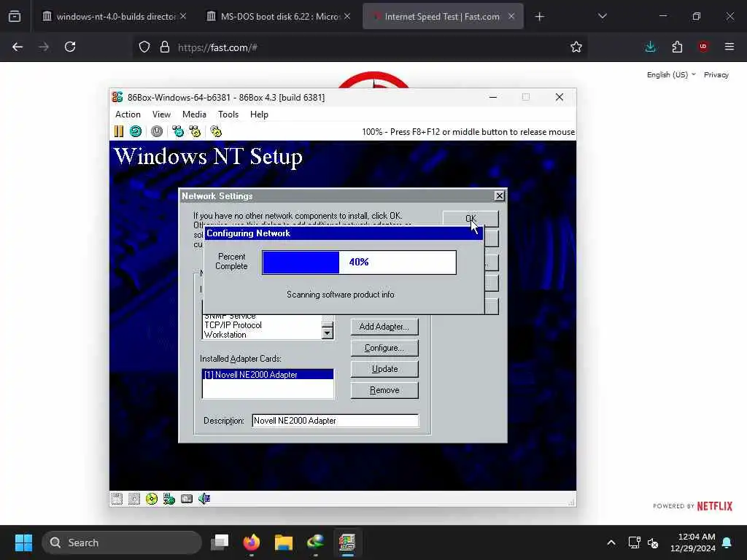Screen dimensions: 747x560
Task: View site security lock info
Action: (x=165, y=47)
